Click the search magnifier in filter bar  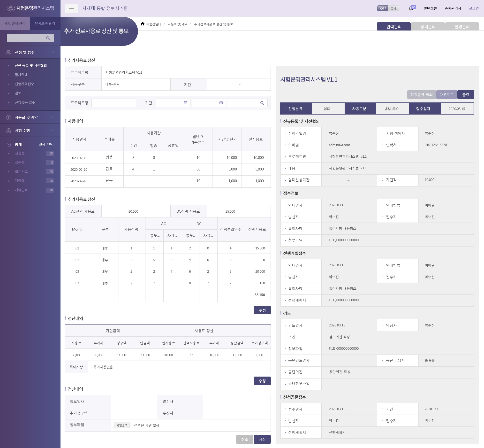pyautogui.click(x=262, y=103)
